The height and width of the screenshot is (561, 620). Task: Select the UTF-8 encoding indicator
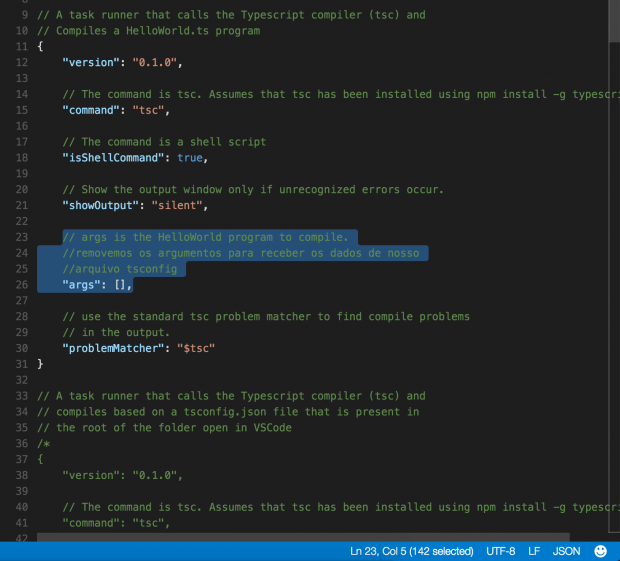501,551
